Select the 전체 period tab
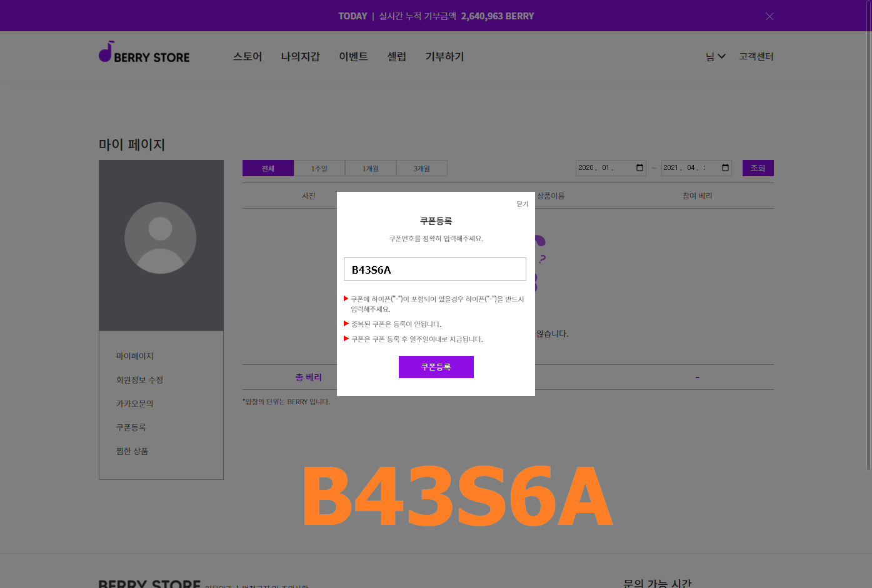 point(268,168)
